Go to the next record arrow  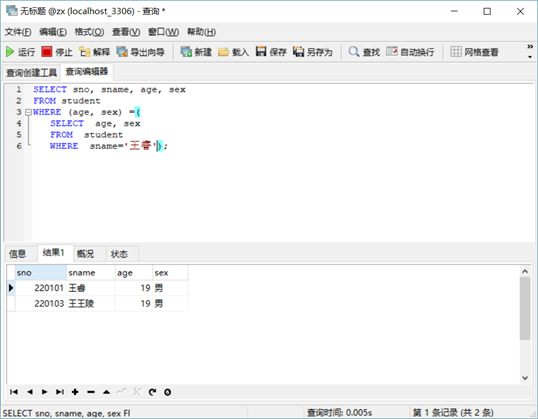[x=45, y=392]
